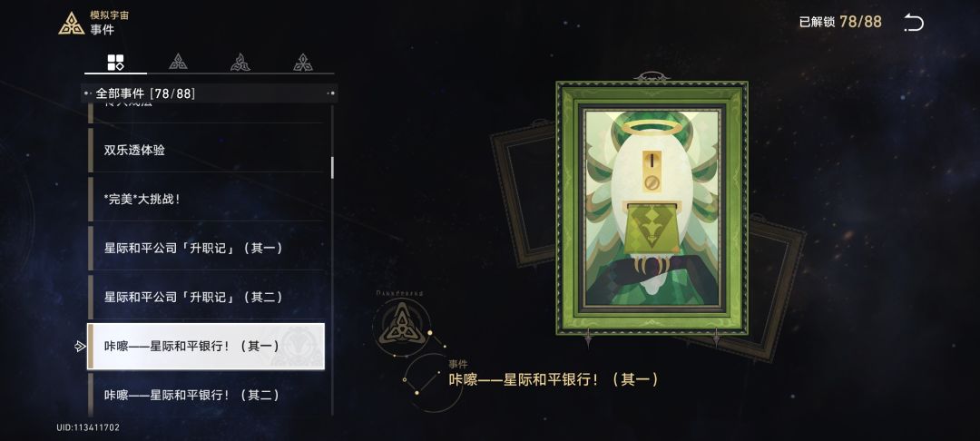The image size is (980, 441).
Task: Select 咔嚓——星际和平银行! (其二) event
Action: tap(206, 395)
